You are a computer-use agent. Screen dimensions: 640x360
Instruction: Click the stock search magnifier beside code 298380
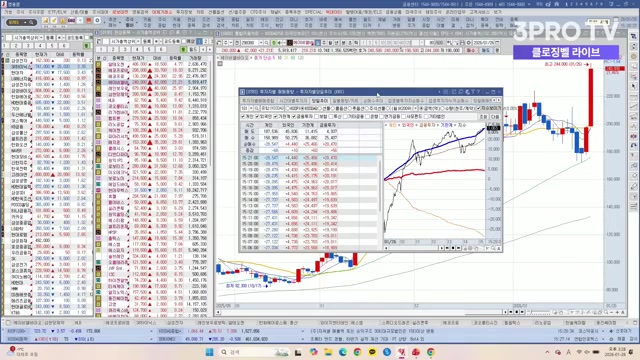point(267,42)
